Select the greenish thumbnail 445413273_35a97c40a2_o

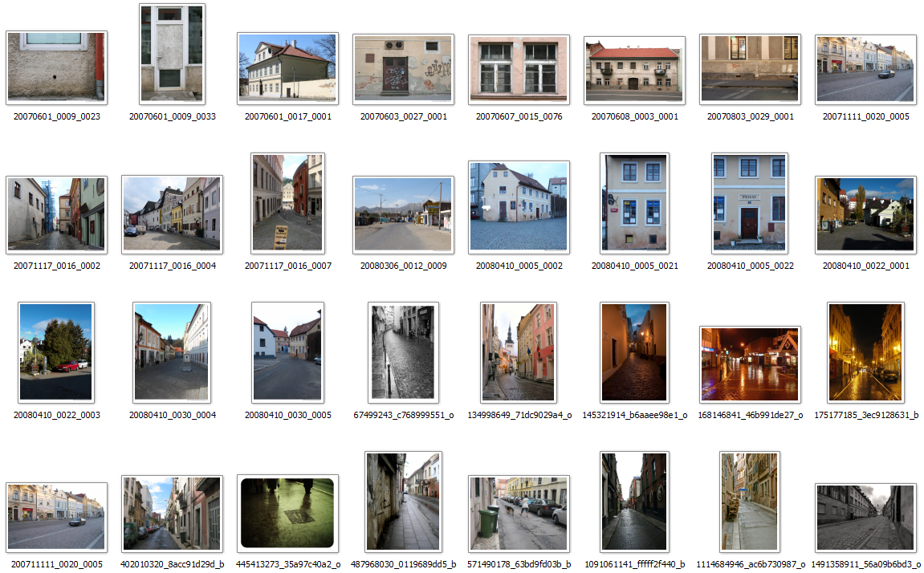click(x=287, y=514)
